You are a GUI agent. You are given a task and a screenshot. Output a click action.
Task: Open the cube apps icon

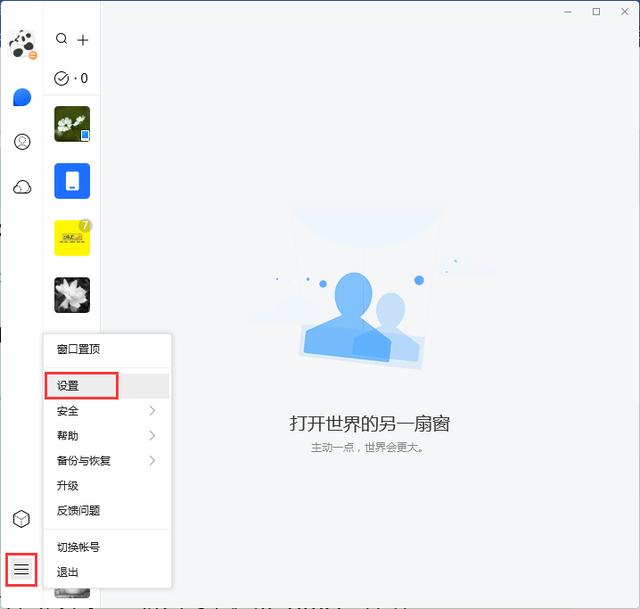(21, 519)
